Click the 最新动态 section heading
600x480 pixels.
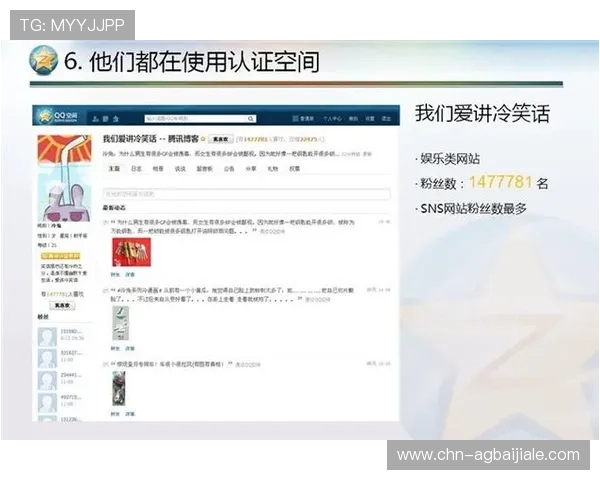[x=114, y=208]
